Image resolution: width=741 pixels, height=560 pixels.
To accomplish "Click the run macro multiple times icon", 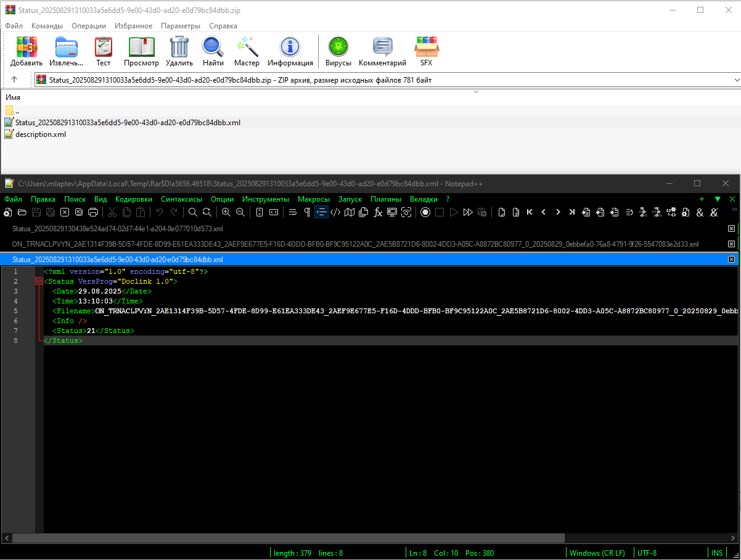I will click(x=468, y=212).
